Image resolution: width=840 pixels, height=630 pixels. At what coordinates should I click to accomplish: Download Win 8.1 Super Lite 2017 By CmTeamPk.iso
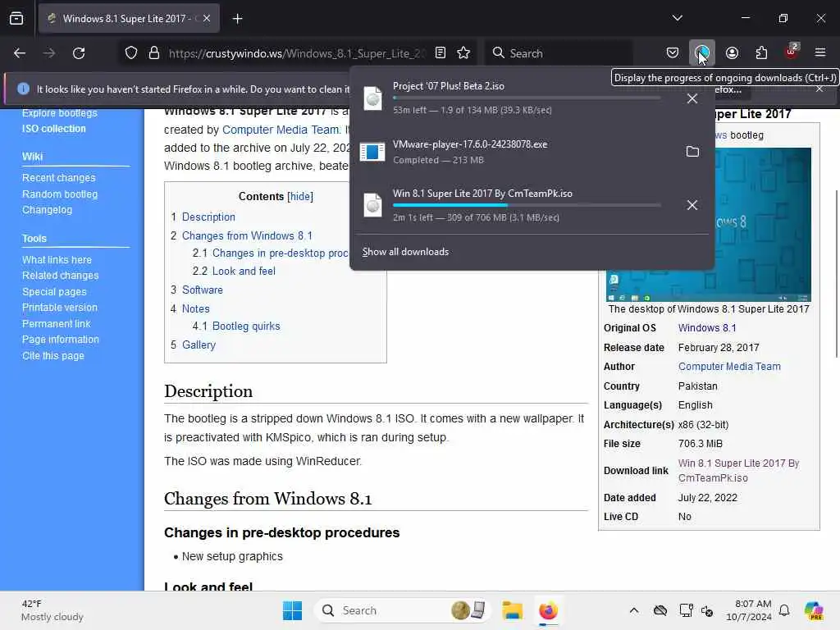click(738, 470)
